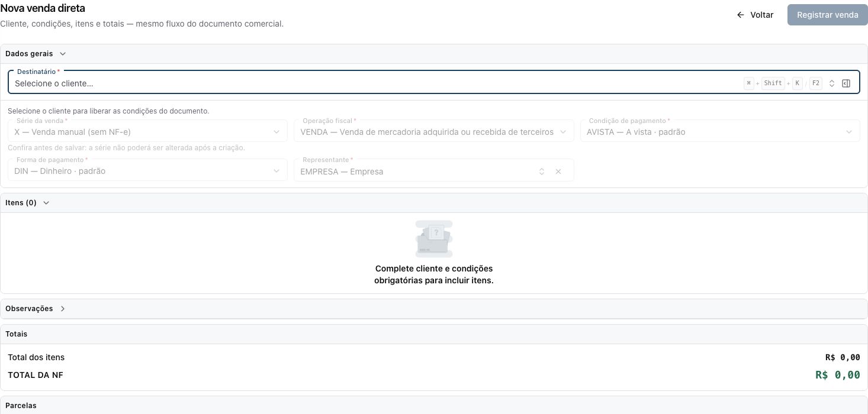Click the 'Cliente, condições, itens e totais' subtitle

[x=142, y=24]
